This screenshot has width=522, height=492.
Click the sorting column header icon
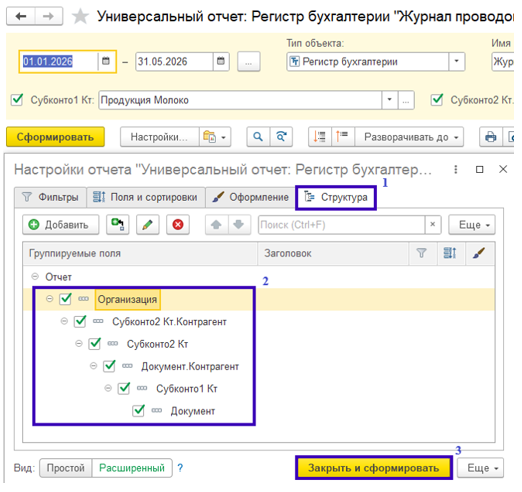pyautogui.click(x=450, y=253)
